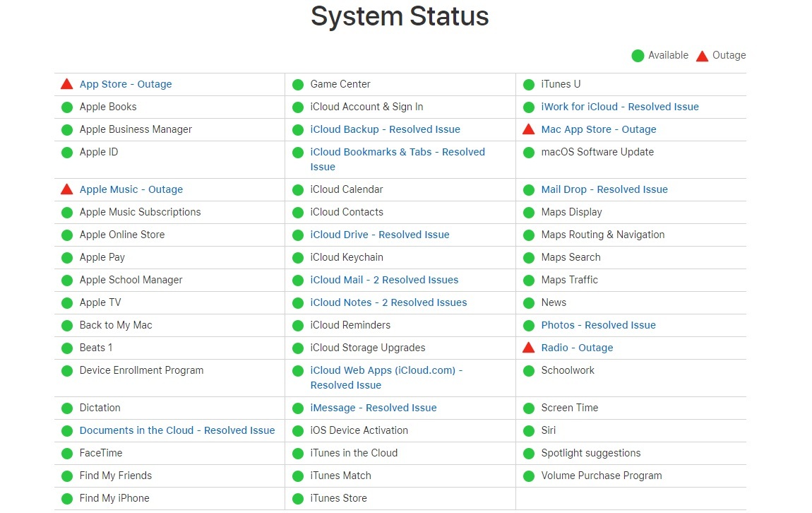This screenshot has width=812, height=513.
Task: Open the Photos resolved issue details
Action: [598, 325]
